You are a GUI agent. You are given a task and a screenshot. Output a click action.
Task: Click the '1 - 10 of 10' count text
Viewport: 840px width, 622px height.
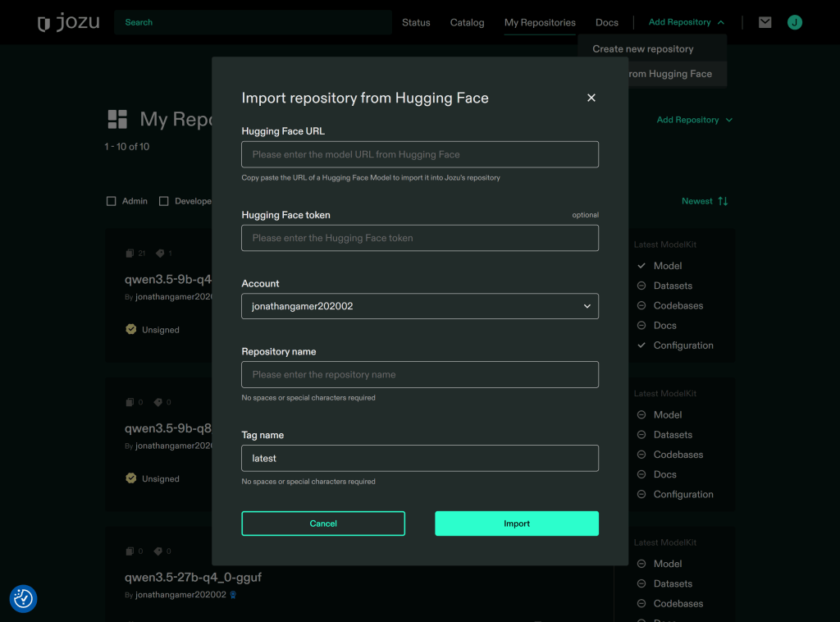(x=127, y=147)
